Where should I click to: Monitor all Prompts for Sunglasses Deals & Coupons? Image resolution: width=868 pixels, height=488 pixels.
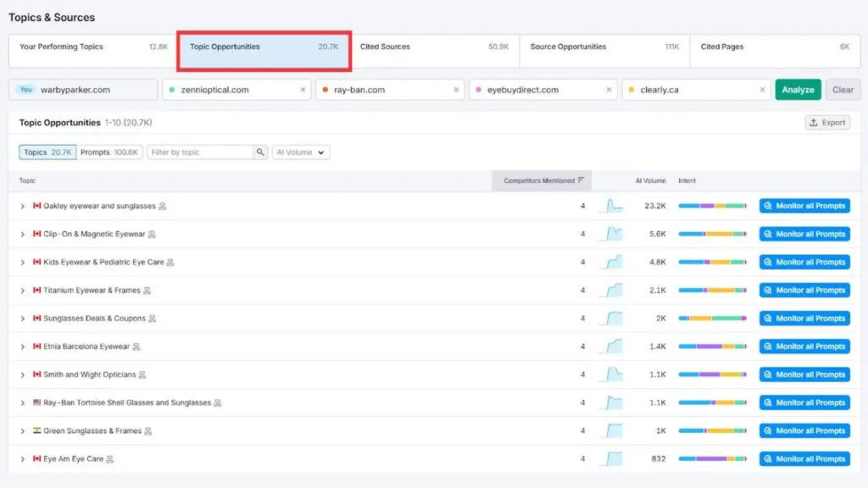click(x=804, y=319)
